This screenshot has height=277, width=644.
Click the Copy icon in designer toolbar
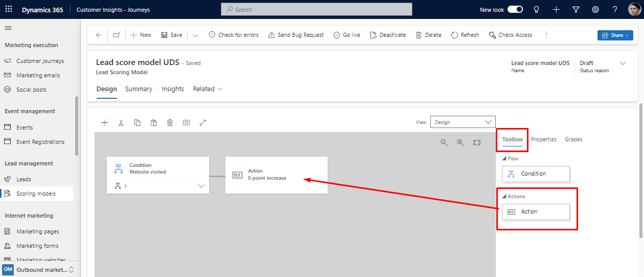[x=137, y=123]
